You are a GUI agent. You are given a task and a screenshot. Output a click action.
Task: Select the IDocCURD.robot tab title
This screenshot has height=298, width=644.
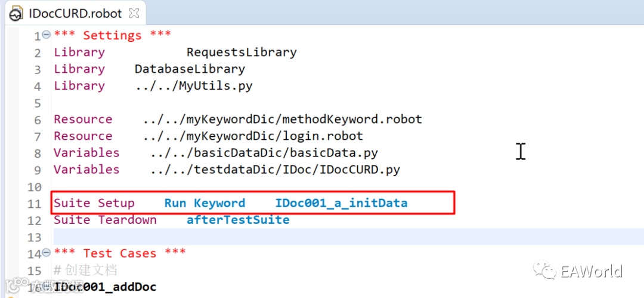click(75, 13)
